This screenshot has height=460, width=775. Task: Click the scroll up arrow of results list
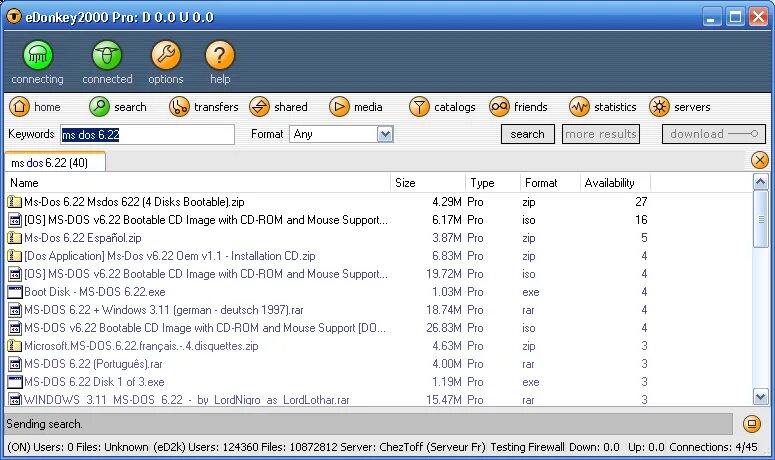(x=760, y=182)
